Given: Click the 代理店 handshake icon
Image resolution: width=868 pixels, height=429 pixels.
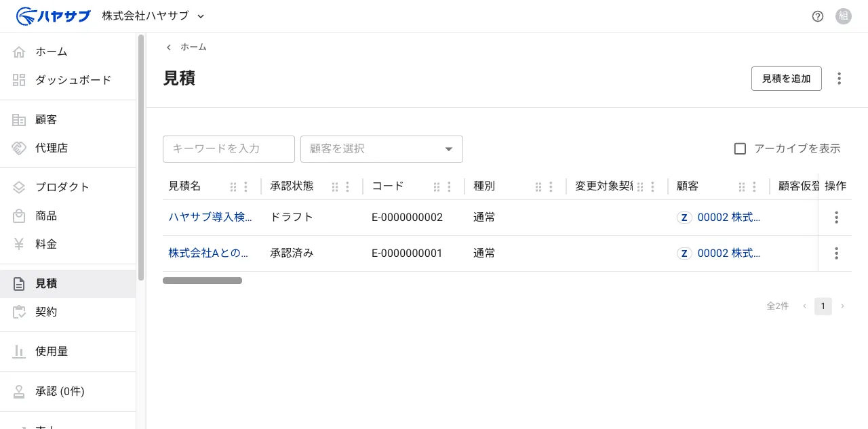Looking at the screenshot, I should (19, 148).
